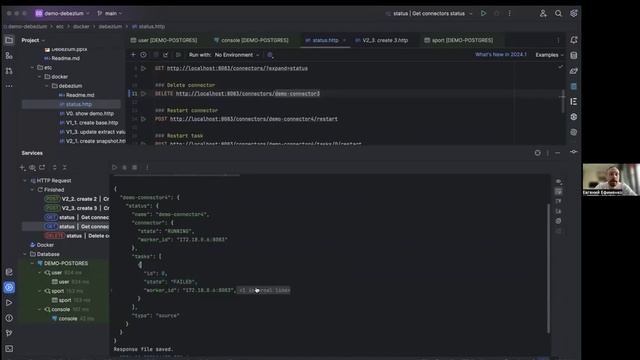The image size is (640, 360).
Task: Open the Git tool window icon
Action: point(9,333)
